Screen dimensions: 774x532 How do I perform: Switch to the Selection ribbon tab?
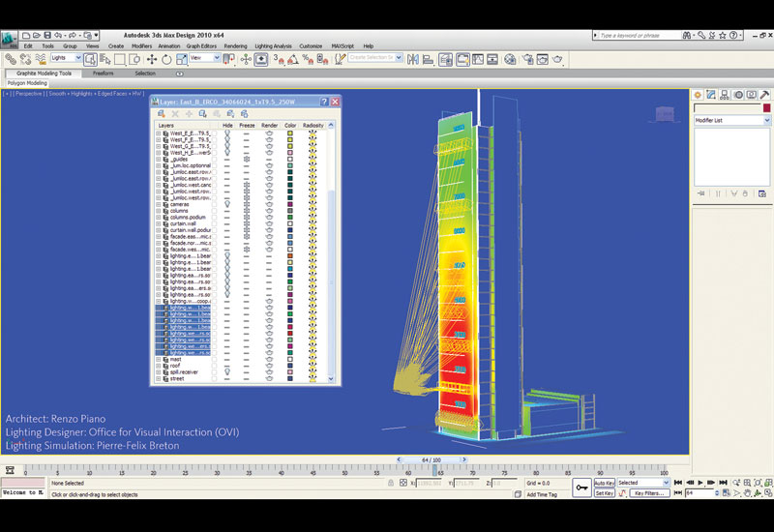[145, 74]
